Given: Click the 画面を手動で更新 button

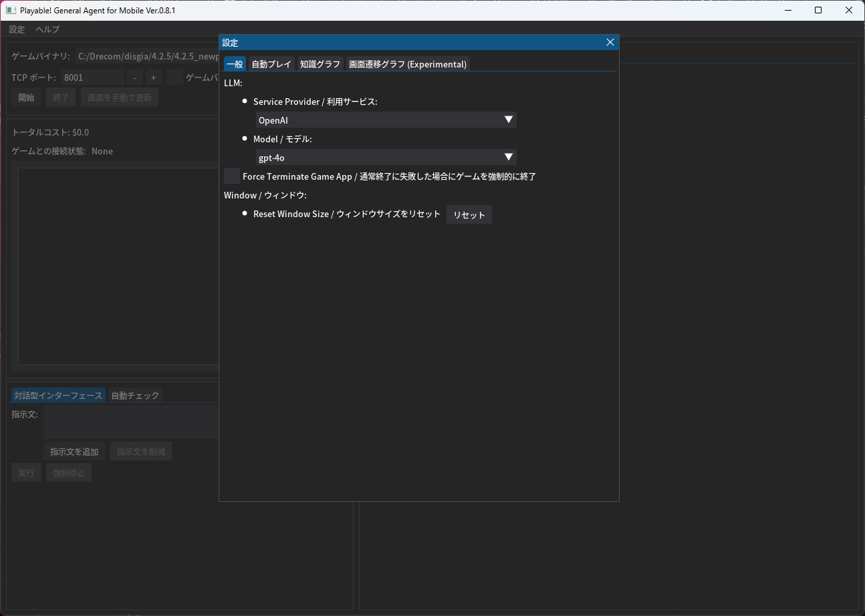Looking at the screenshot, I should (120, 98).
